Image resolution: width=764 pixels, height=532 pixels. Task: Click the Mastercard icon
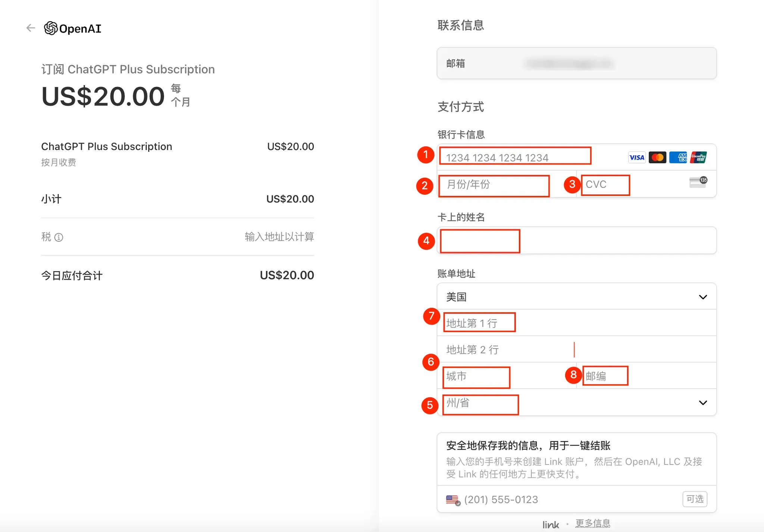[x=657, y=157]
